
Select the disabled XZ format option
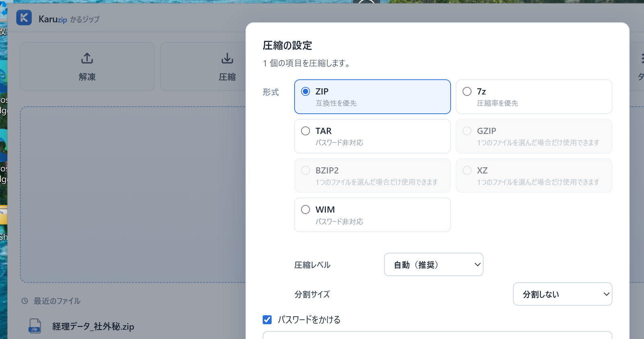pos(534,175)
